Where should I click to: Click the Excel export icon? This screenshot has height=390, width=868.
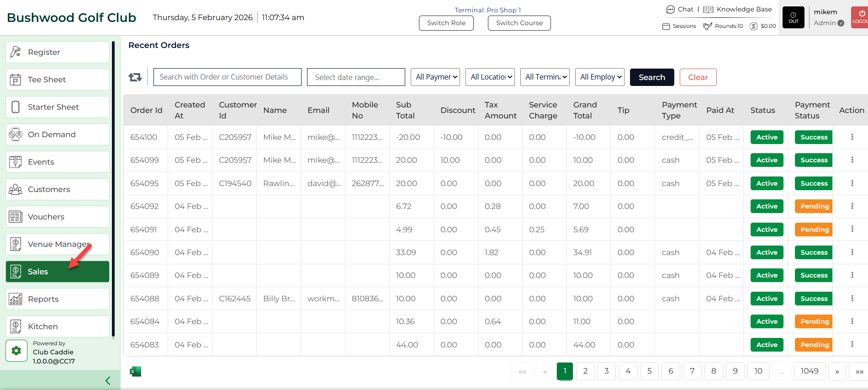[x=136, y=371]
